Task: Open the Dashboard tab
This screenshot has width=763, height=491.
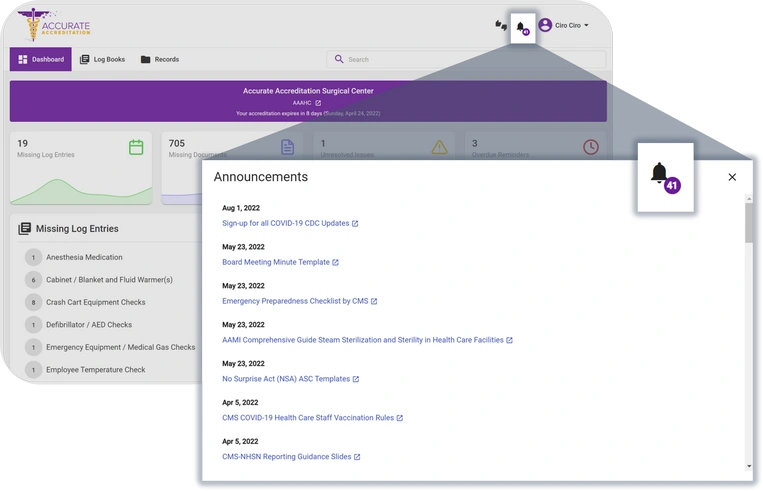Action: click(41, 59)
